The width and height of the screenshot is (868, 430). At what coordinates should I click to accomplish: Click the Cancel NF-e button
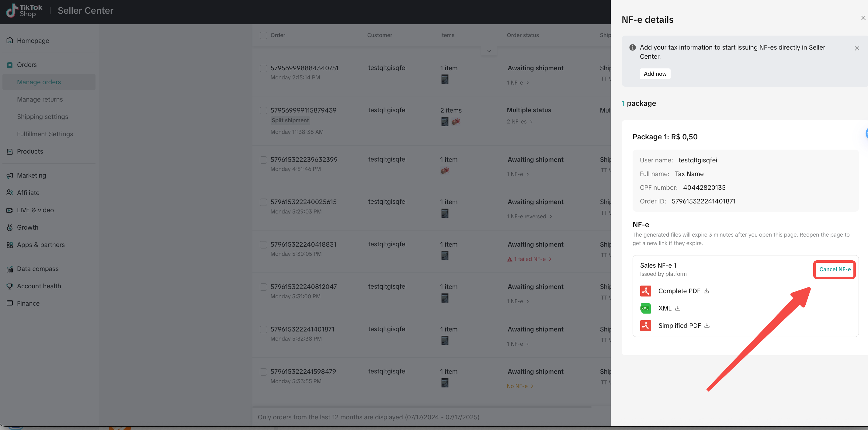(x=835, y=269)
